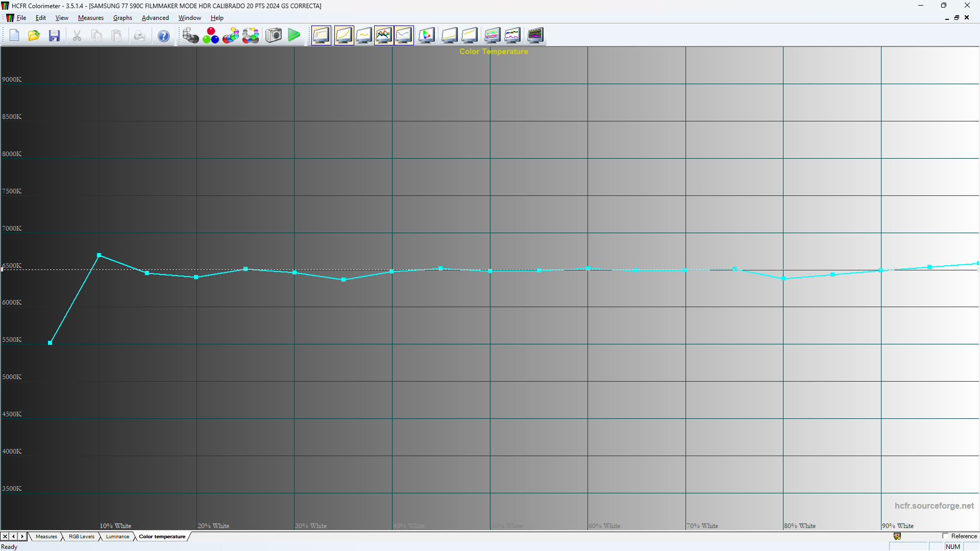Show the Measures grid view icon

click(x=321, y=35)
